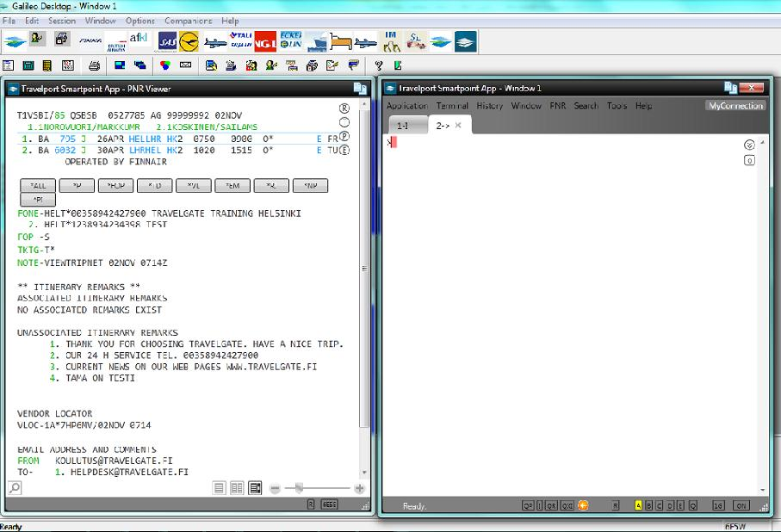Toggle the B indicator in Window 1 status bar
781x532 pixels.
648,505
